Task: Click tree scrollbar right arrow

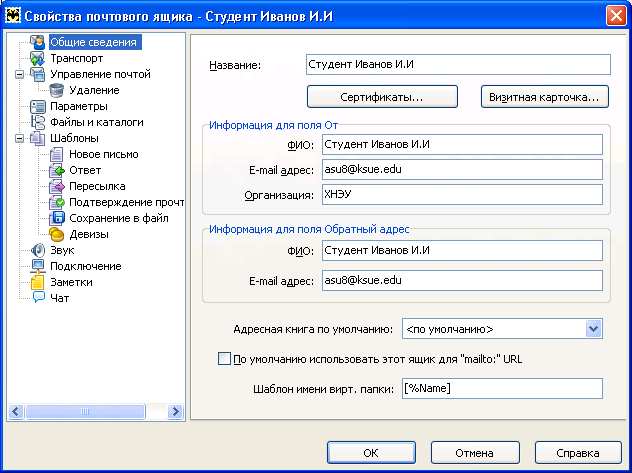Action: (175, 411)
